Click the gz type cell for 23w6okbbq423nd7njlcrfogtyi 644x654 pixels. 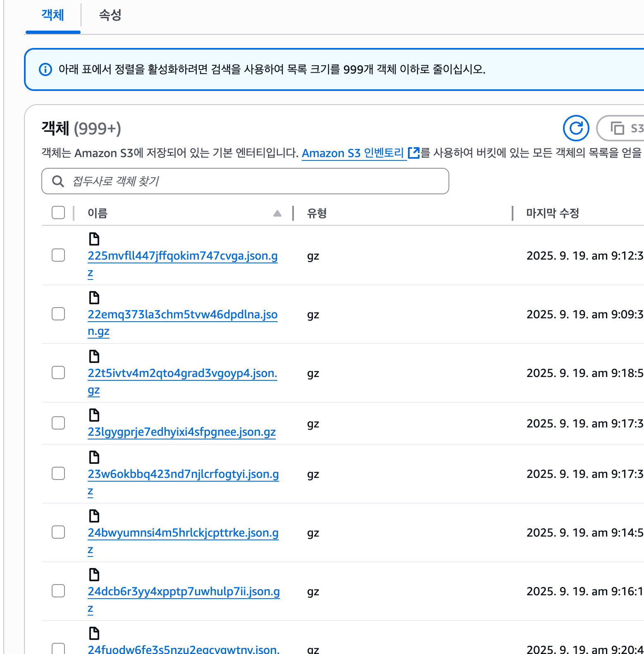313,475
